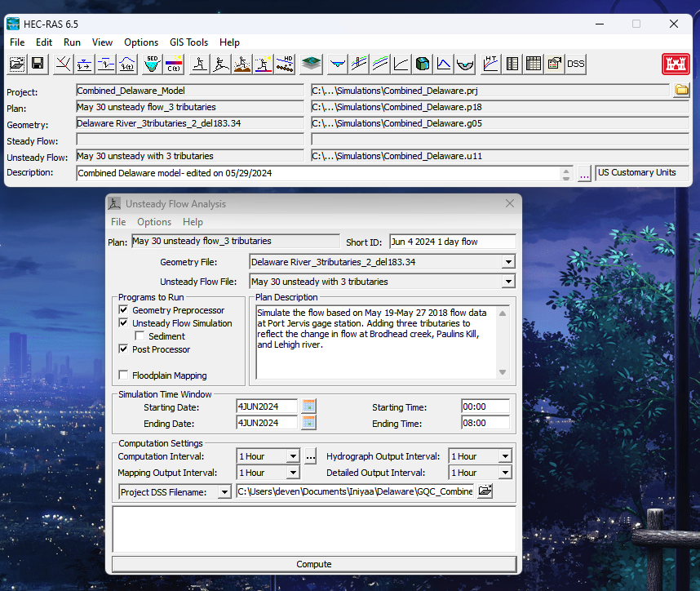700x591 pixels.
Task: View water surface profiles icon
Action: coord(359,64)
